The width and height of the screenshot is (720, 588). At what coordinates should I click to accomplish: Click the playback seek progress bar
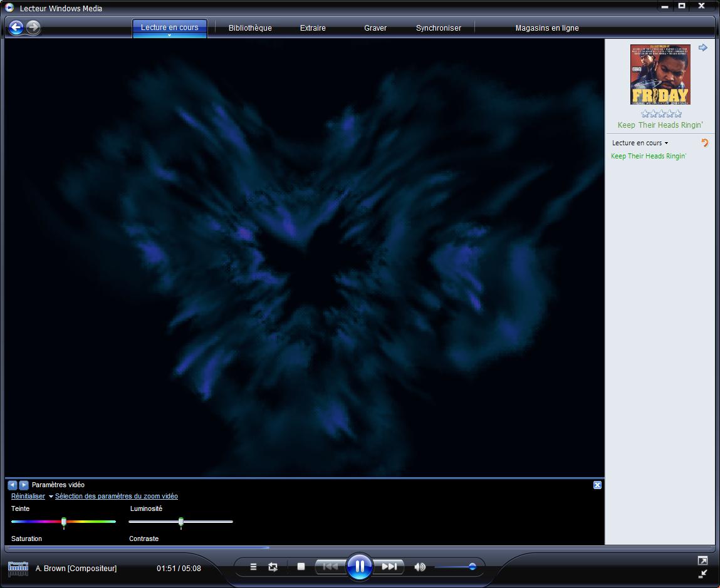pyautogui.click(x=360, y=547)
